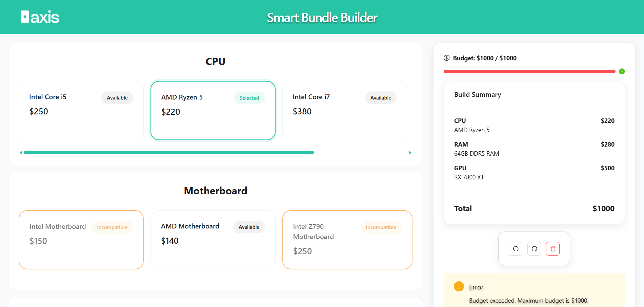Screen dimensions: 644x307
Task: Click the red budget progress bar
Action: pos(529,71)
